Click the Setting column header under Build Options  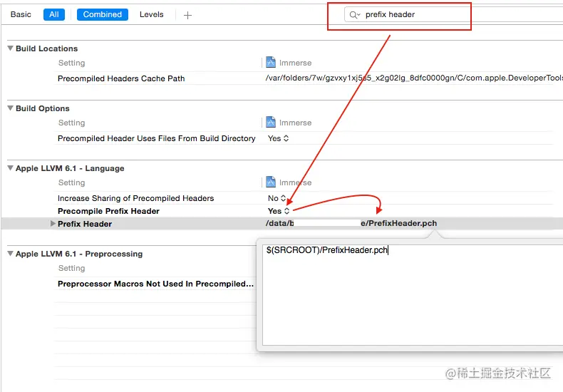coord(72,123)
